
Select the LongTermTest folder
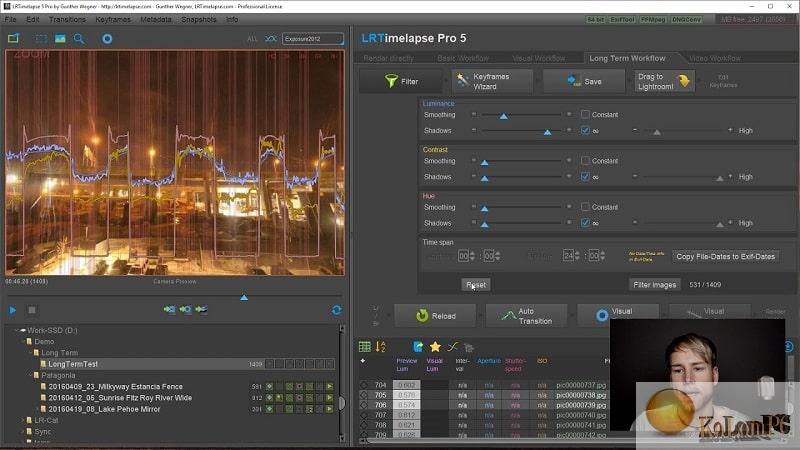(x=73, y=364)
